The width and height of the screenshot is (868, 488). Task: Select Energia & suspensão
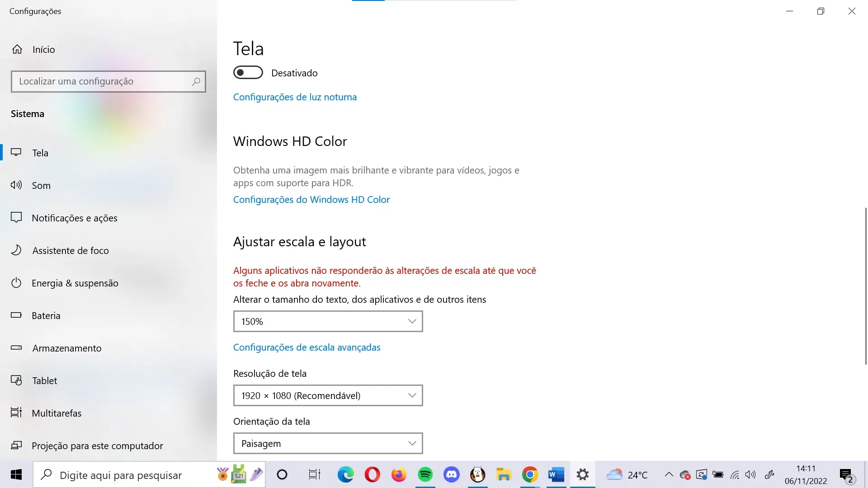pyautogui.click(x=108, y=283)
